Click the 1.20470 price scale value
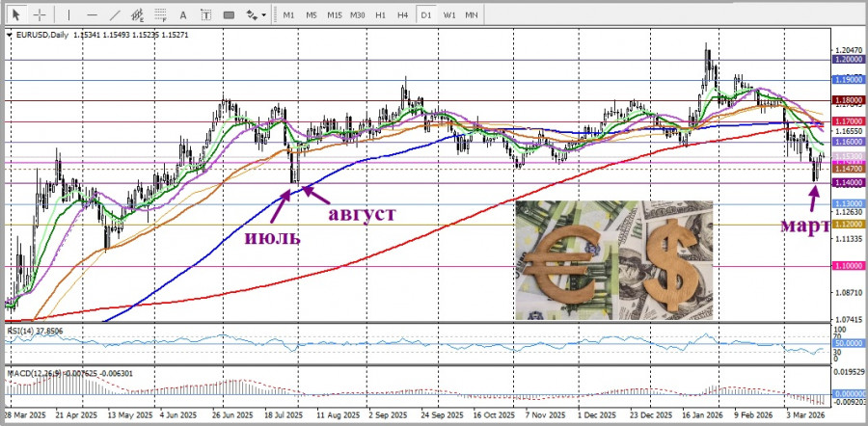Screen dimensions: 868x426 tap(851, 50)
